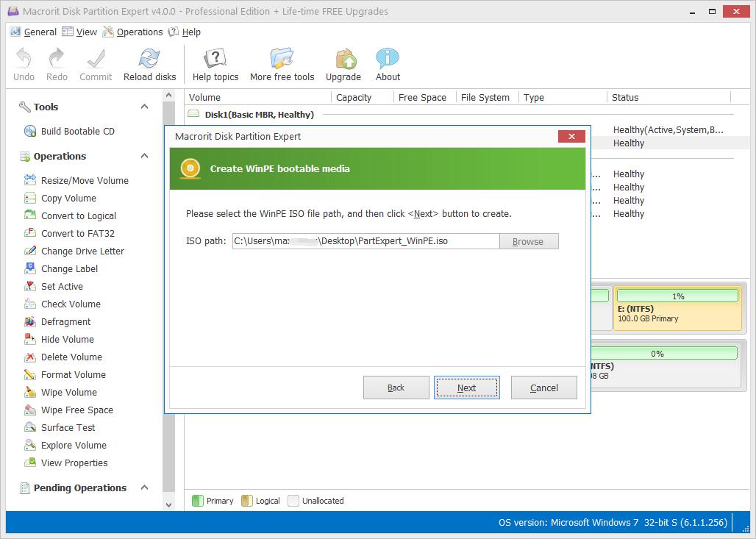Click the Next button in the dialog
The width and height of the screenshot is (756, 539).
pos(466,388)
